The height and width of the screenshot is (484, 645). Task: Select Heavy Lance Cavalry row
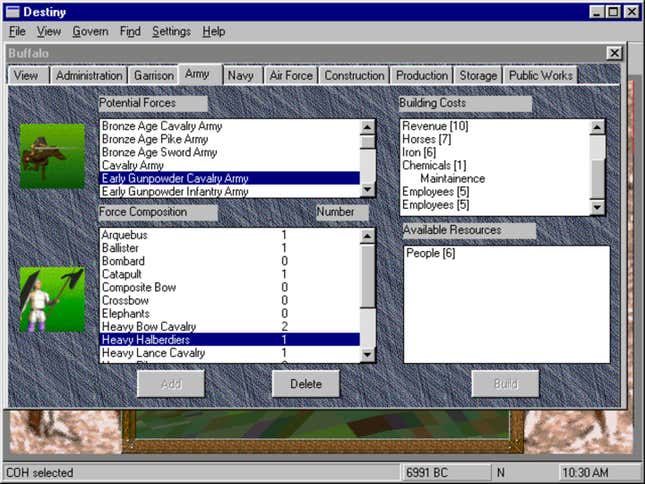(x=230, y=353)
